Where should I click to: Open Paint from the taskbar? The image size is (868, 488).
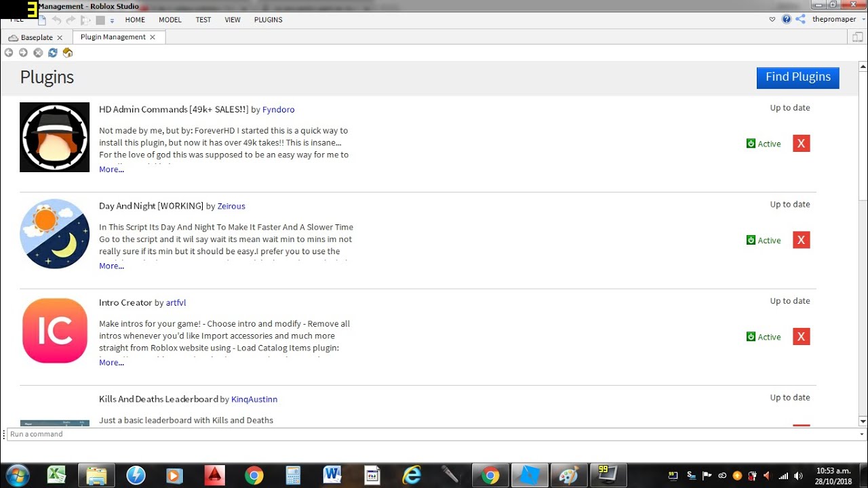(x=568, y=475)
